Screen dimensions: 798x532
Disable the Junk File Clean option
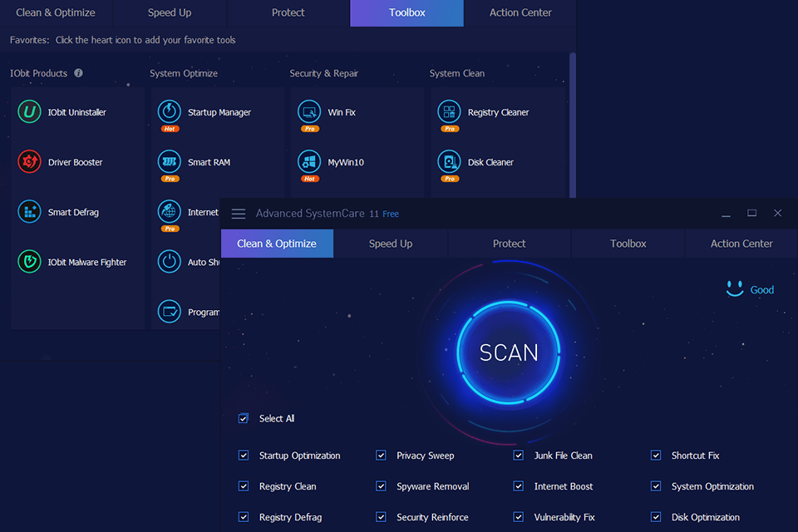[x=518, y=455]
